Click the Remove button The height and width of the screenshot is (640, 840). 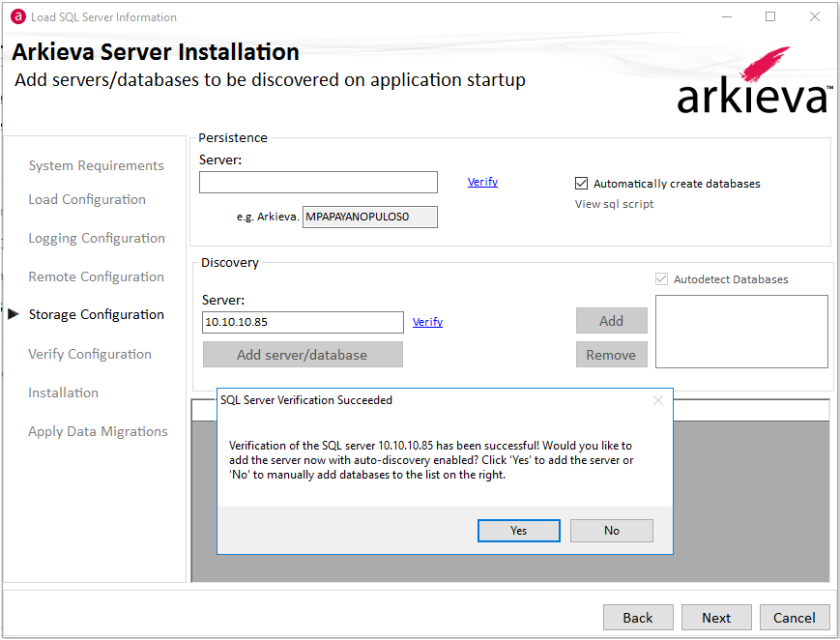(x=611, y=355)
